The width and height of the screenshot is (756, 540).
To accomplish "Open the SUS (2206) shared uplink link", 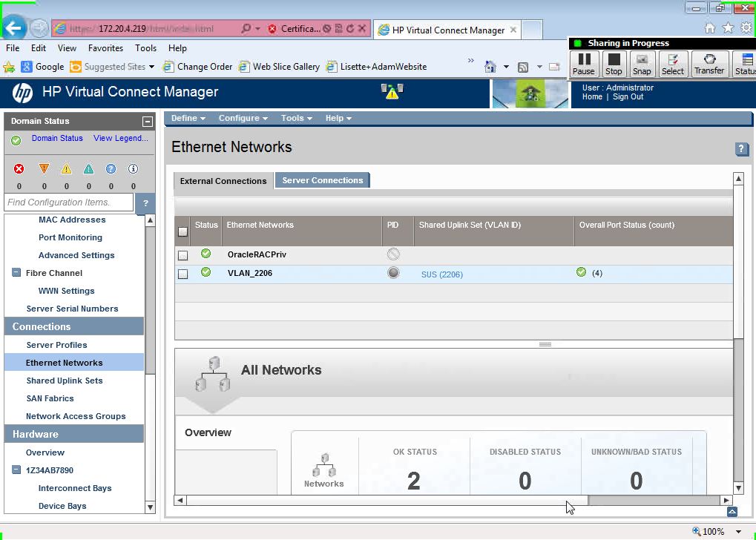I will point(441,274).
